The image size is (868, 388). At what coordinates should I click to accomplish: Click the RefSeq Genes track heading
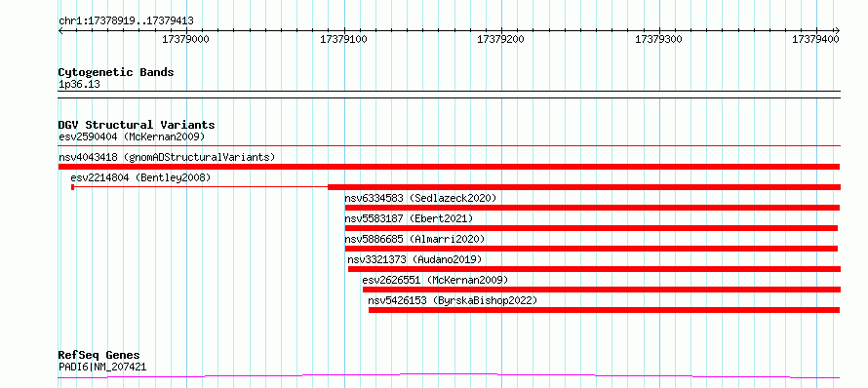click(99, 355)
